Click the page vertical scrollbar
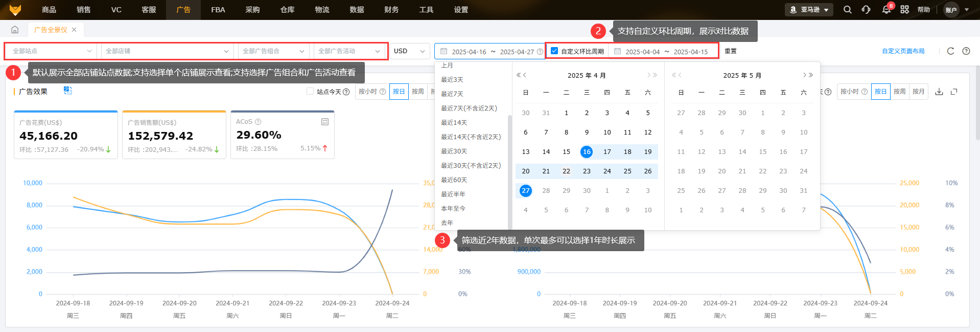 [977, 102]
